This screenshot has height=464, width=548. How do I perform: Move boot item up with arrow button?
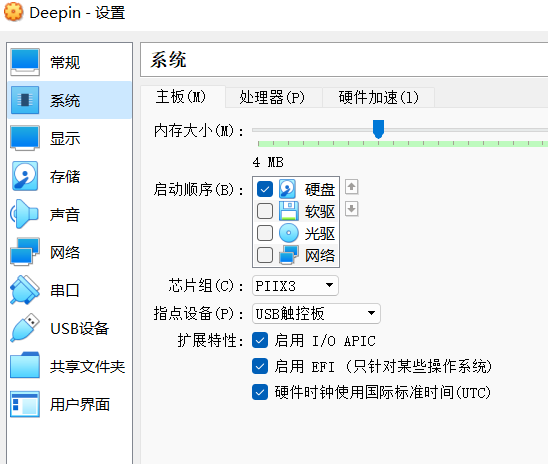[352, 187]
